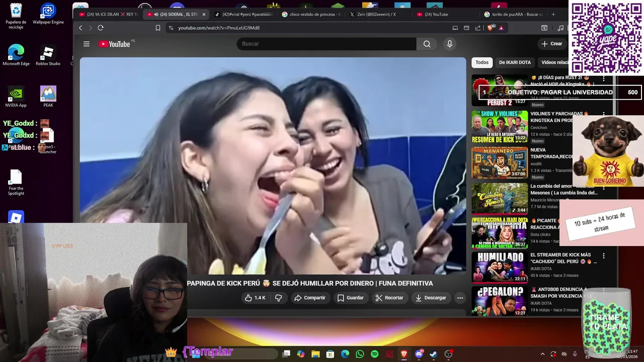
Task: Bookmark this page in the address bar
Action: (x=158, y=28)
